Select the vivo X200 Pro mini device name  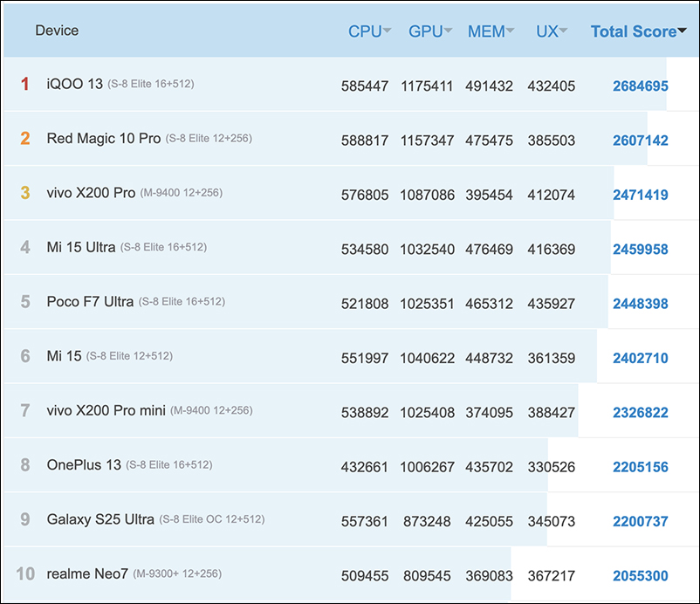[106, 411]
